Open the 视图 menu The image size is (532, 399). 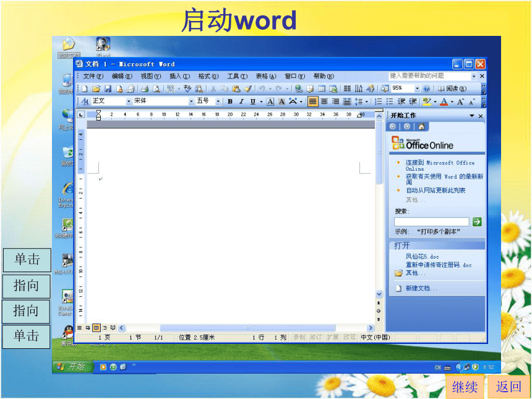pos(151,76)
